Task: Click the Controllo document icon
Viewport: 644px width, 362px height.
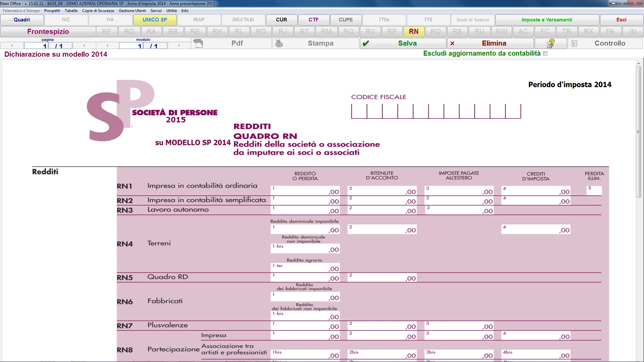Action: (574, 44)
